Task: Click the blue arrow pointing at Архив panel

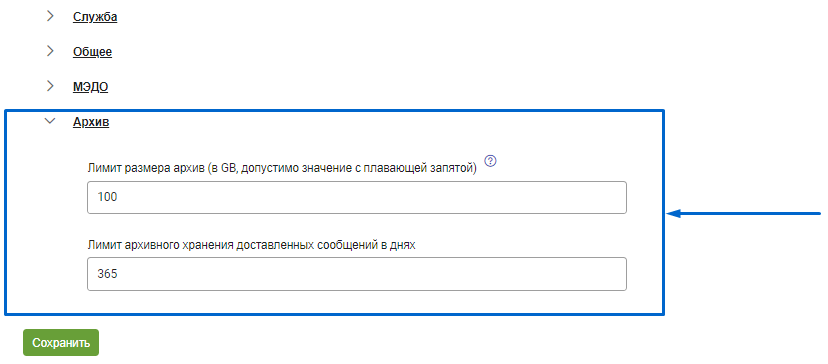Action: pyautogui.click(x=744, y=213)
